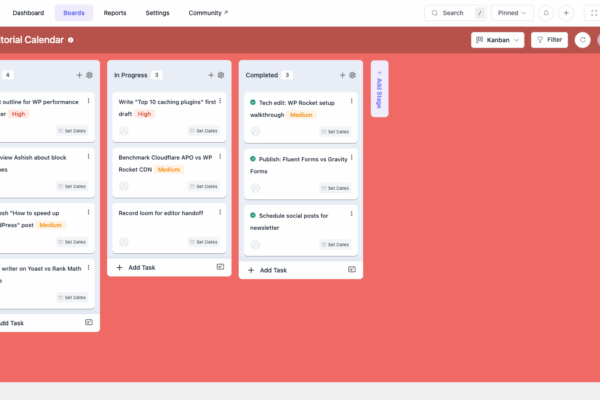The height and width of the screenshot is (400, 600).
Task: Set Dates on Yoast vs Rank Math card
Action: (72, 297)
